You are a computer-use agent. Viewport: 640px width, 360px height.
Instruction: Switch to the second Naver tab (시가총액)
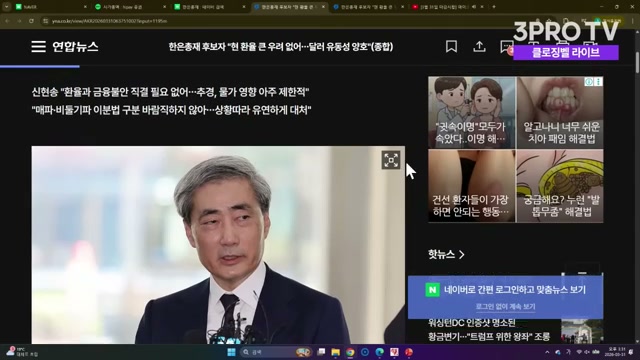pos(130,7)
